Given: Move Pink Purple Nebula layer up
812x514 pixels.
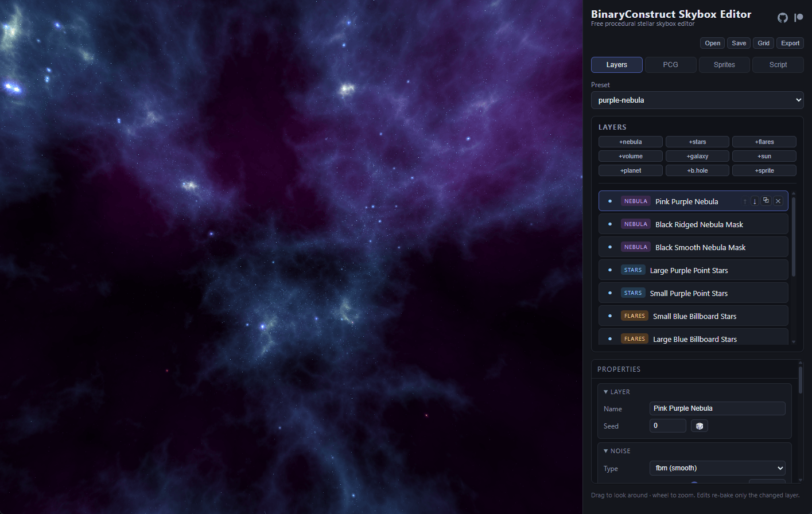Looking at the screenshot, I should [745, 201].
